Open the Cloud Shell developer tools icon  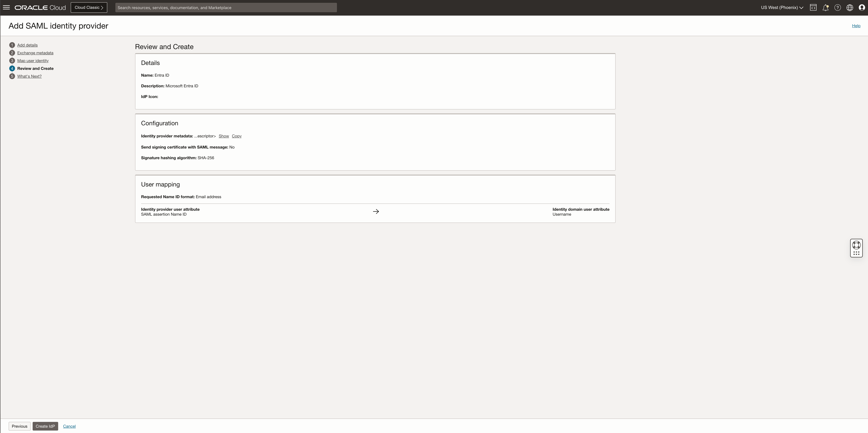click(x=813, y=7)
